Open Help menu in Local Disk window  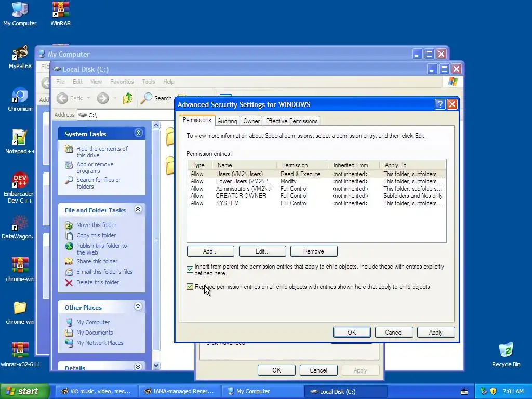pyautogui.click(x=169, y=82)
